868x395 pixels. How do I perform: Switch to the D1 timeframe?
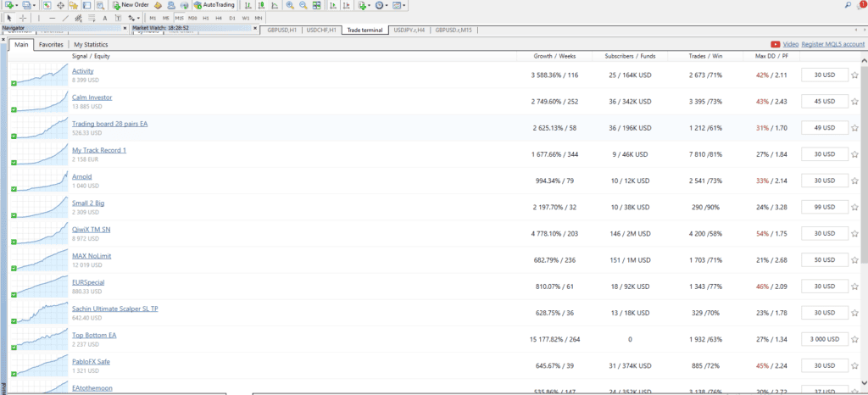click(x=232, y=19)
